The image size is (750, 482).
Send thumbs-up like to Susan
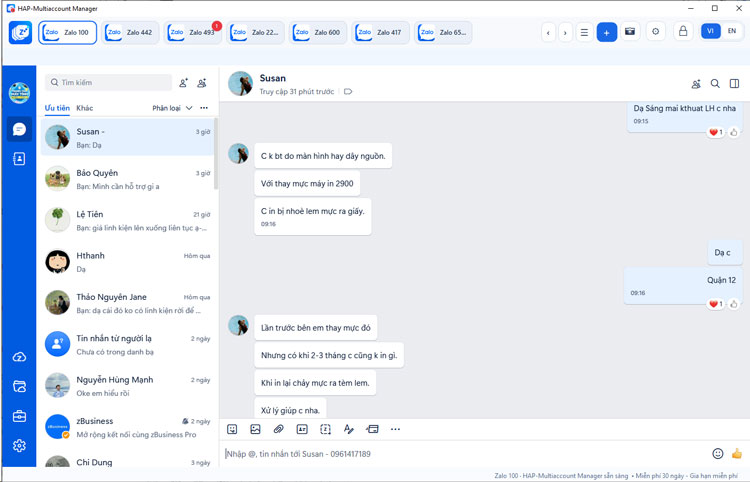pyautogui.click(x=737, y=453)
